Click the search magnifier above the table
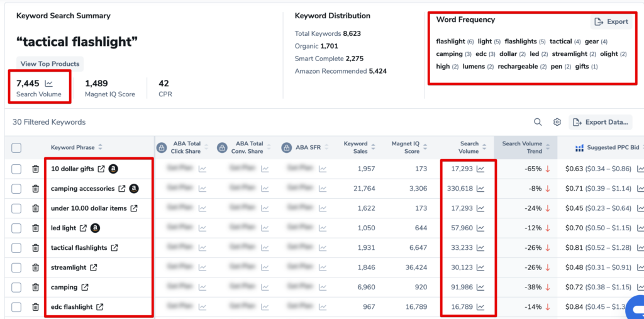The image size is (644, 319). (x=538, y=122)
